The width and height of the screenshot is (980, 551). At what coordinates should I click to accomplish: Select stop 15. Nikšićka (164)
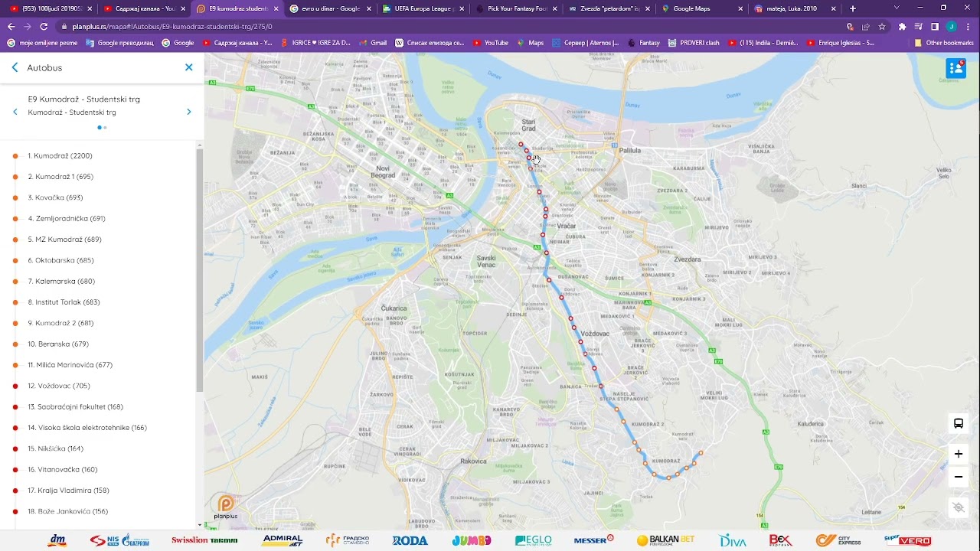tap(55, 448)
